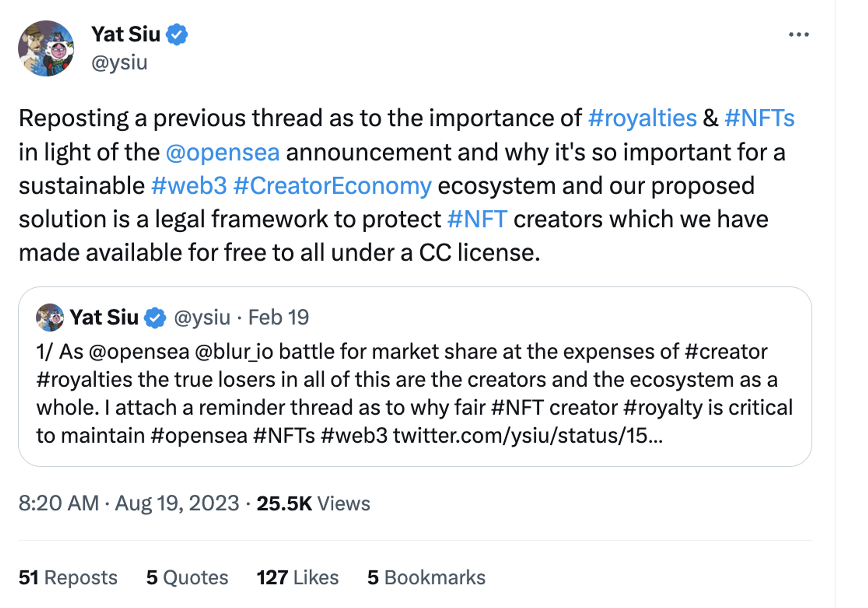
Task: Click the verified badge in the quoted tweet
Action: coord(155,318)
